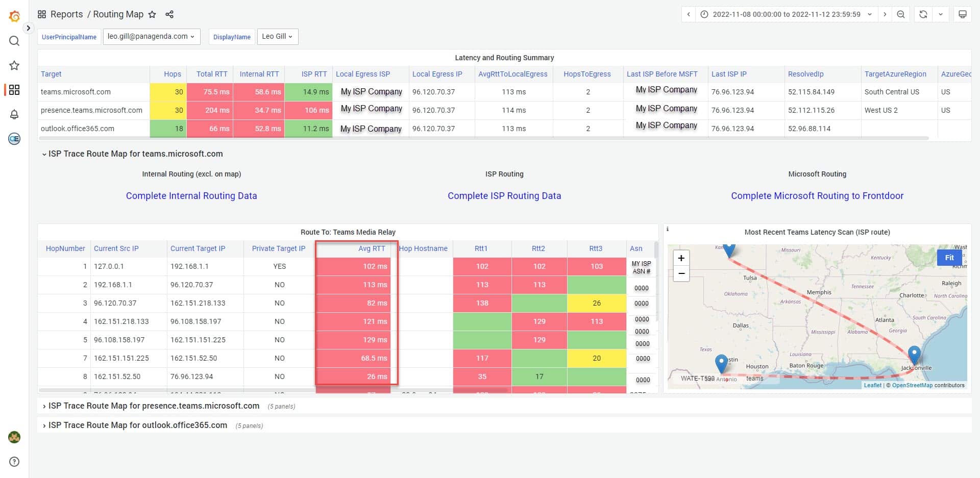Viewport: 980px width, 478px height.
Task: Open Alerting bell icon in sidebar
Action: (14, 114)
